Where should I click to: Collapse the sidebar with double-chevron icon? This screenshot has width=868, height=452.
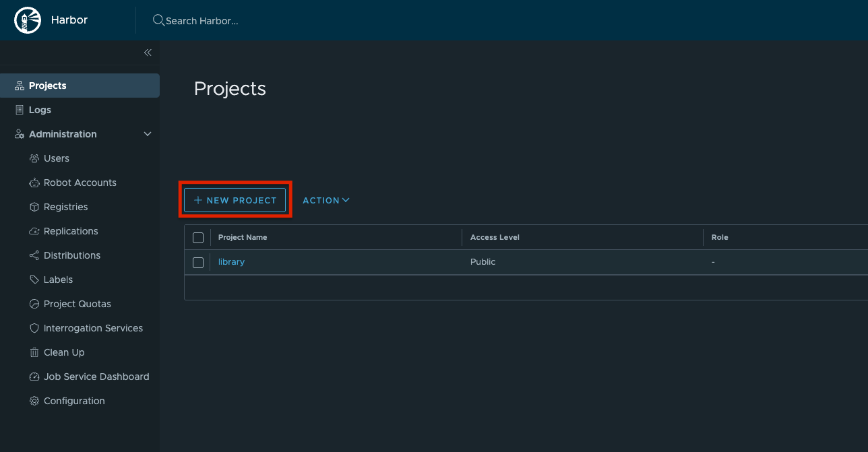click(148, 53)
